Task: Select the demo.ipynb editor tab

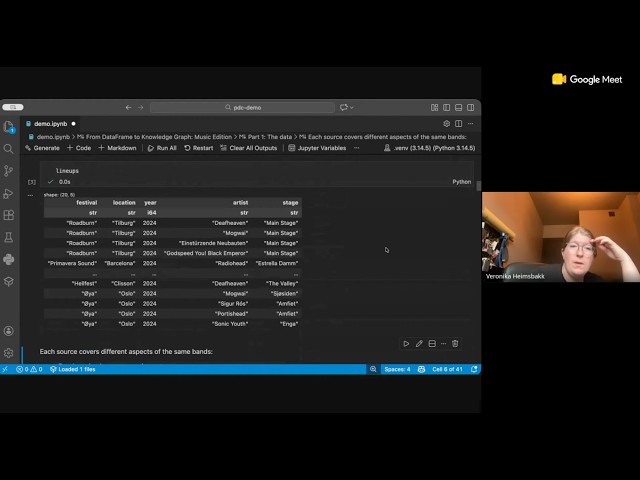Action: click(x=51, y=124)
